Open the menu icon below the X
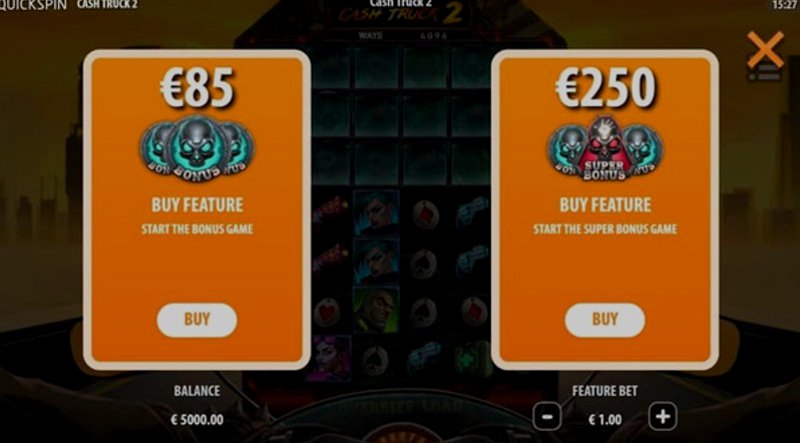800x443 pixels. click(x=764, y=73)
